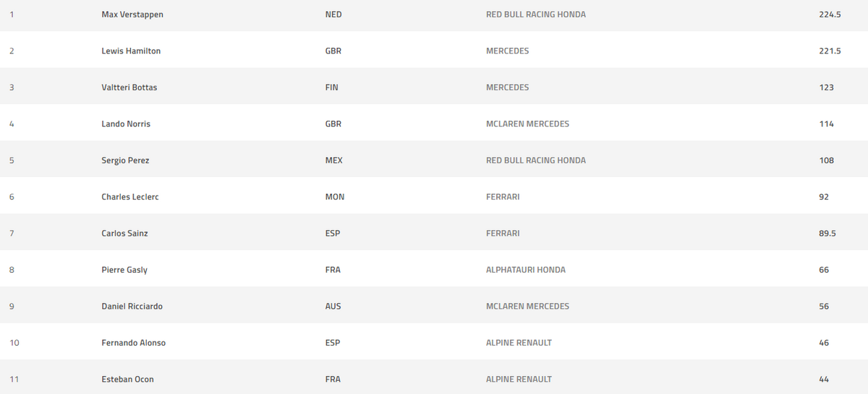The height and width of the screenshot is (394, 868).
Task: Select the Lando Norris name
Action: (x=126, y=124)
